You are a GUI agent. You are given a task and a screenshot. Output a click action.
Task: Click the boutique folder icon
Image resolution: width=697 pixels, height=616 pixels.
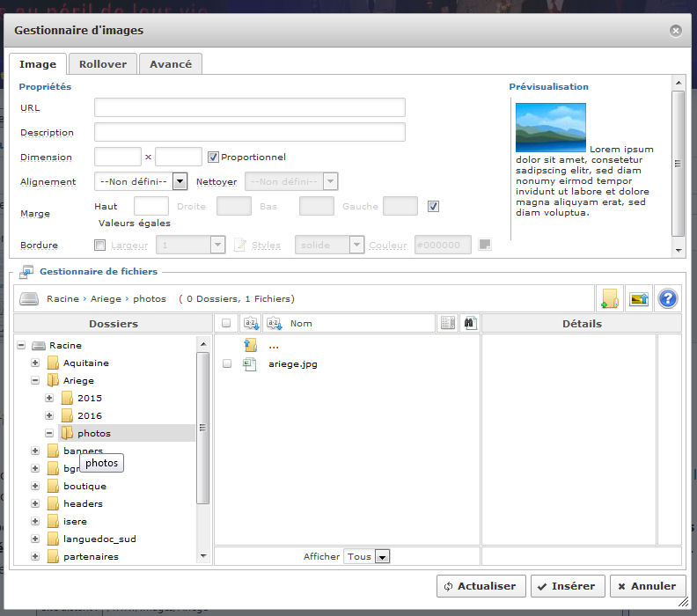pos(53,486)
